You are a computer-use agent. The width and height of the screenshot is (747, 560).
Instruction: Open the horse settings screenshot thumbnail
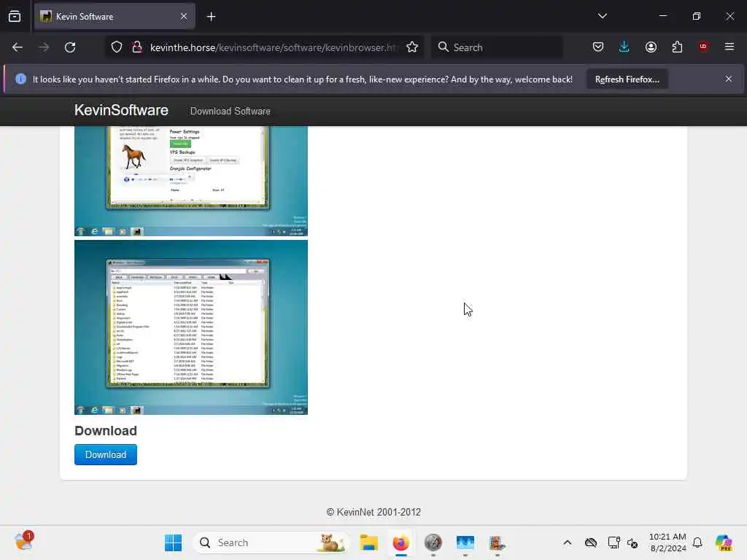191,181
